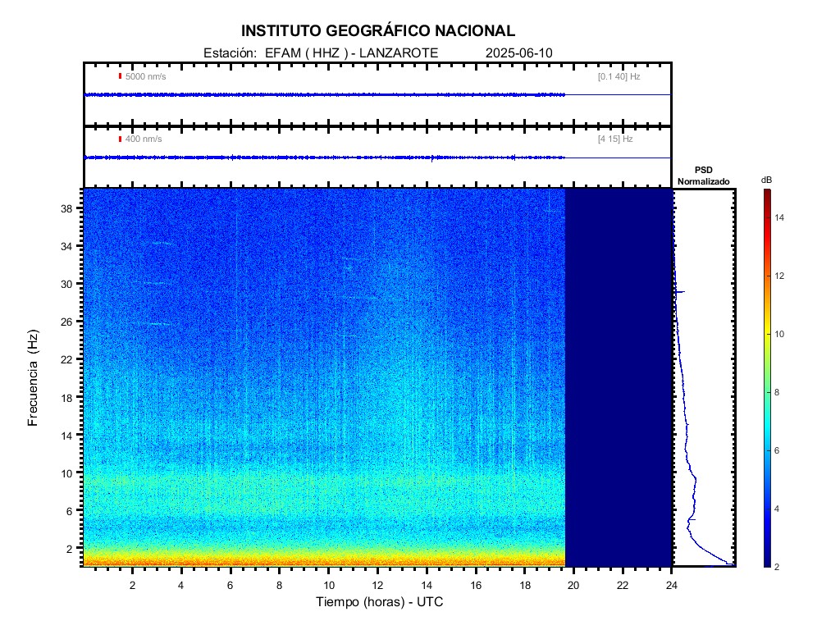Click the 4 dB colorbar label
This screenshot has height=630, width=840.
(777, 509)
